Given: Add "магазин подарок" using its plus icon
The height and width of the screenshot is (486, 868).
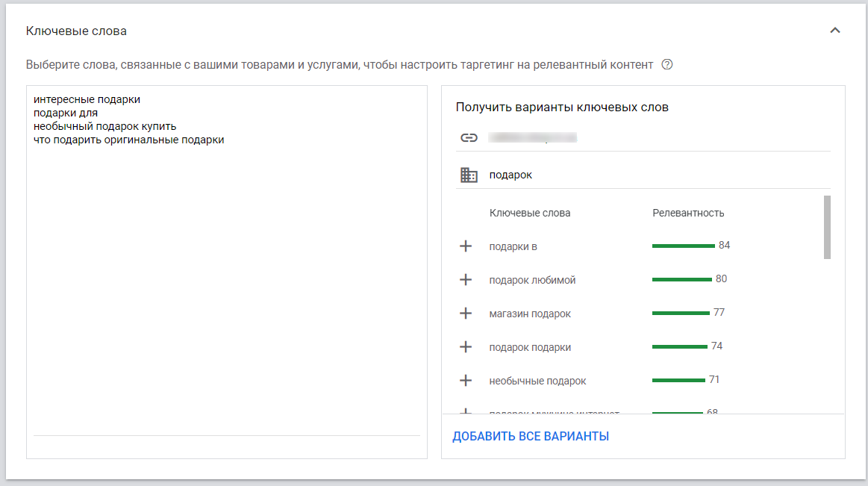Looking at the screenshot, I should (x=466, y=314).
